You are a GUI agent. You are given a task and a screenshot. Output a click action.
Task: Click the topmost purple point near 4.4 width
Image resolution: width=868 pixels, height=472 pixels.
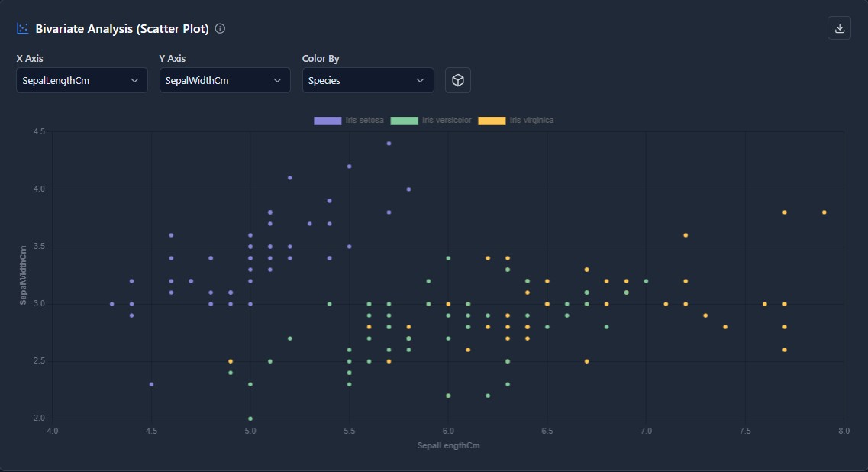[389, 143]
